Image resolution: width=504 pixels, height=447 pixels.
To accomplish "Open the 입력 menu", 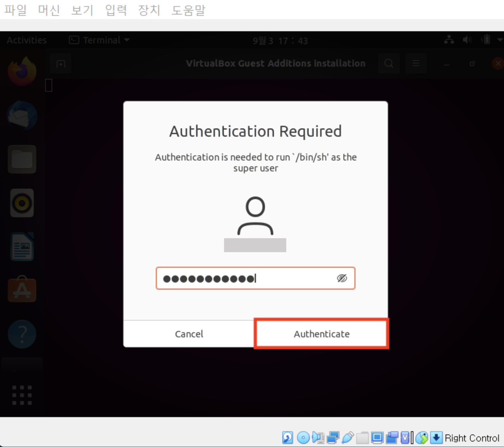I will (x=116, y=10).
